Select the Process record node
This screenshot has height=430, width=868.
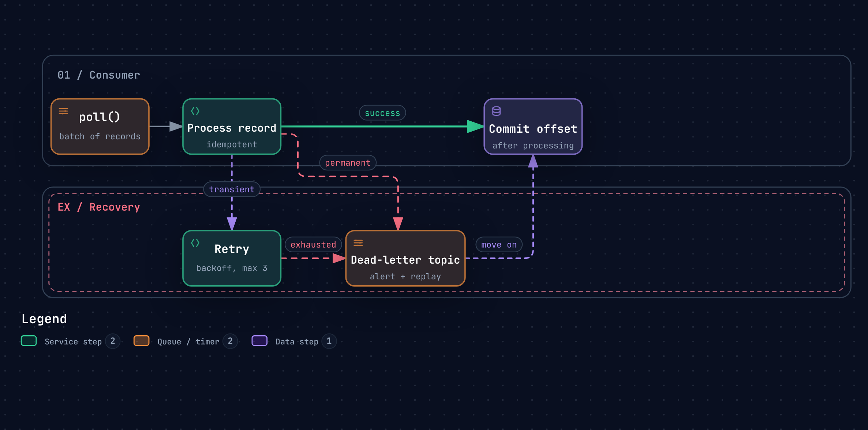pos(232,127)
